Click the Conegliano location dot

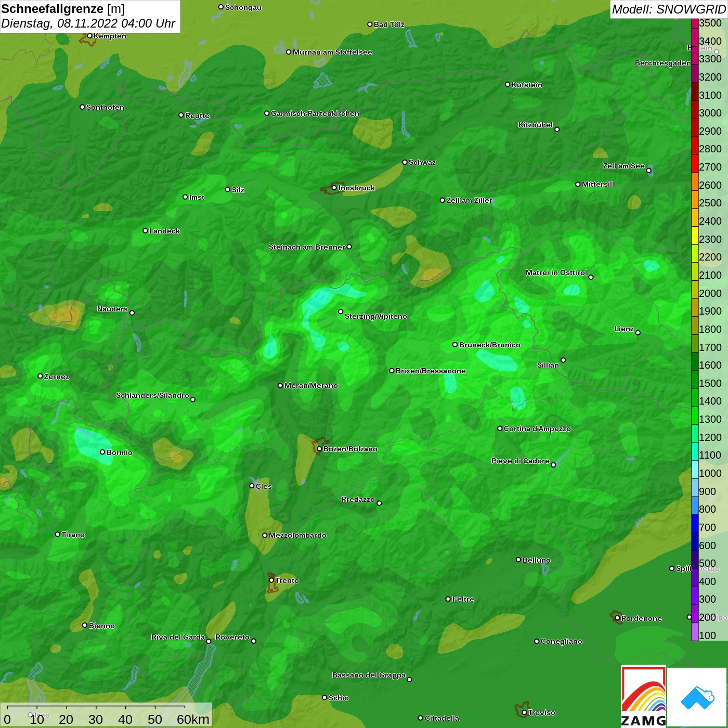coord(537,641)
